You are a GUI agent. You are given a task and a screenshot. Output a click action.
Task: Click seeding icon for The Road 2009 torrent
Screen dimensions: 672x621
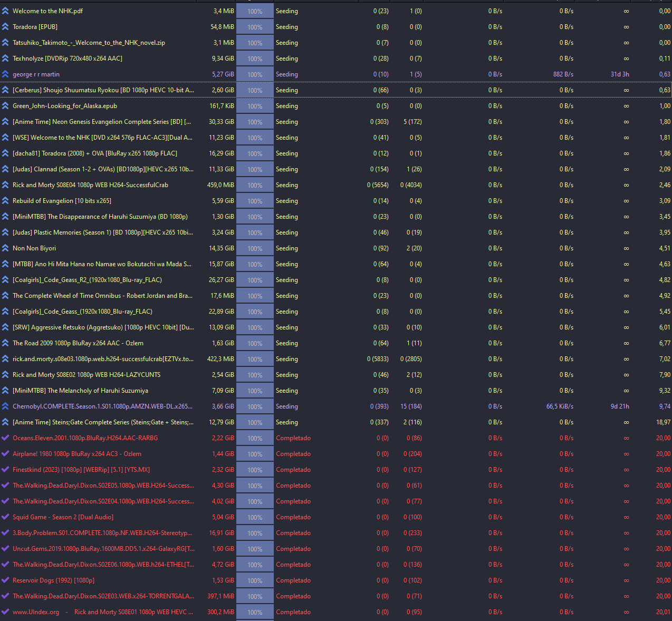5,343
